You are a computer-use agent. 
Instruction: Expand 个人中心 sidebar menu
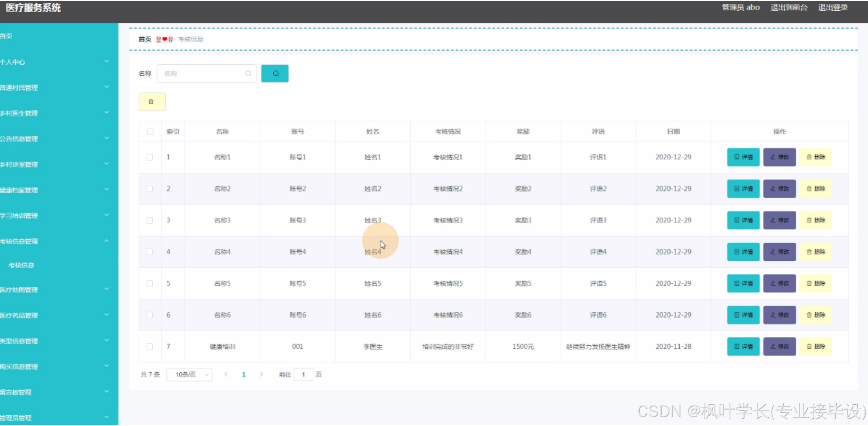click(x=59, y=62)
